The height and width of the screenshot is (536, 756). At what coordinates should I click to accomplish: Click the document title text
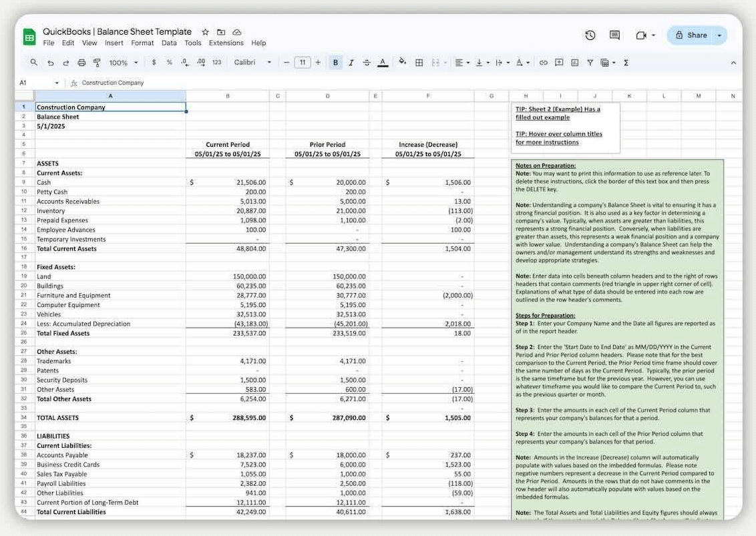click(x=117, y=31)
